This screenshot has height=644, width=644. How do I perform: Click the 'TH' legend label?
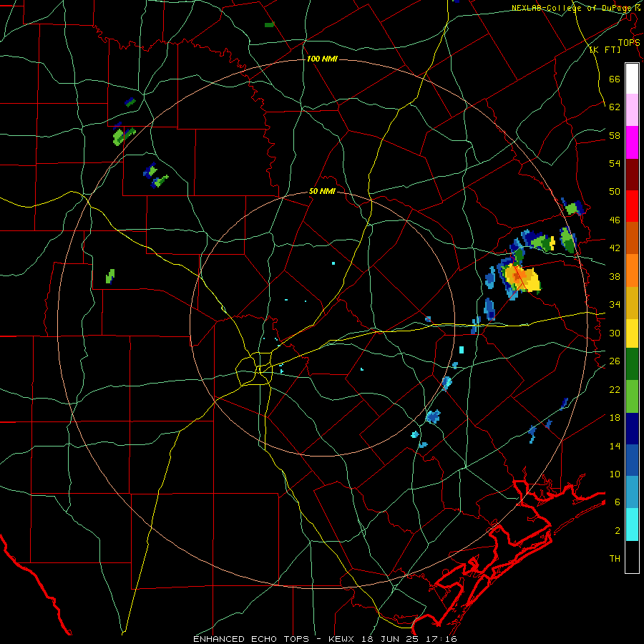click(615, 559)
